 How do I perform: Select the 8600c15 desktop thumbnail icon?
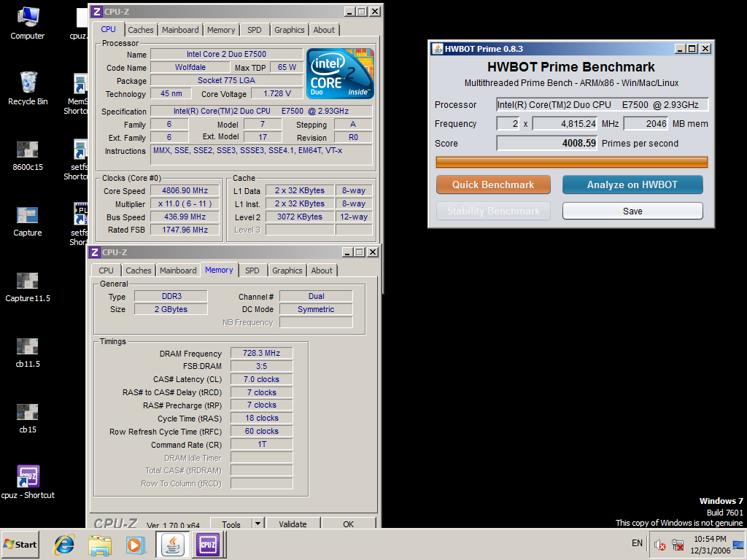[x=28, y=156]
